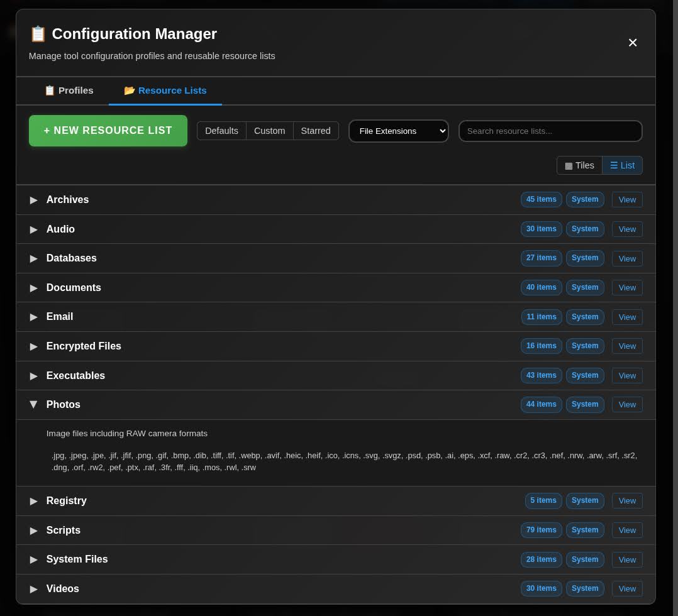Screen dimensions: 678x616
Task: View the Registry resource list
Action: [x=627, y=500]
